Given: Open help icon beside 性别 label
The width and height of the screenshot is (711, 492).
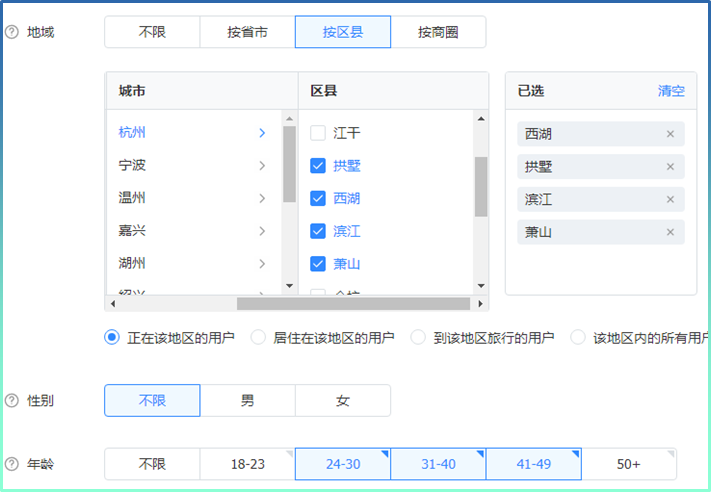Looking at the screenshot, I should [x=12, y=400].
